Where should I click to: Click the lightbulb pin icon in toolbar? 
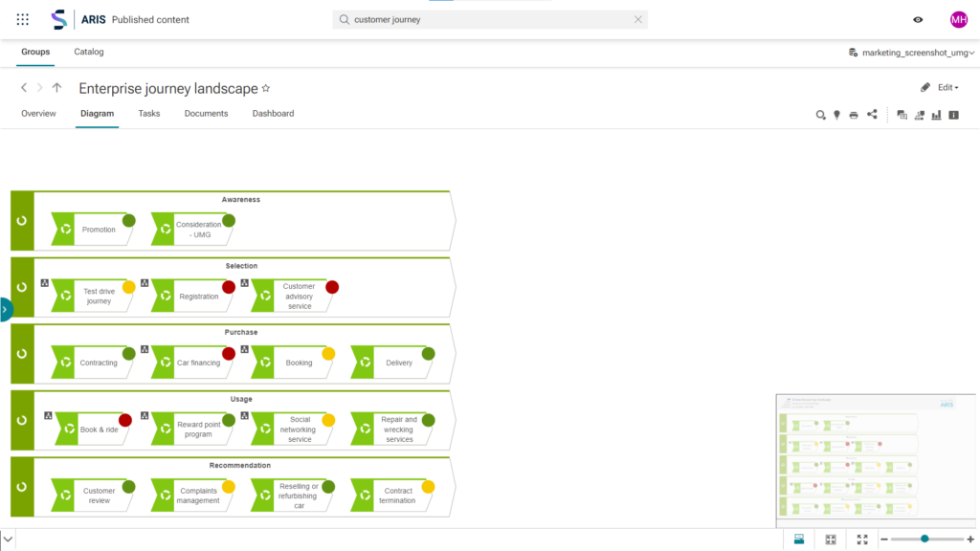(836, 115)
